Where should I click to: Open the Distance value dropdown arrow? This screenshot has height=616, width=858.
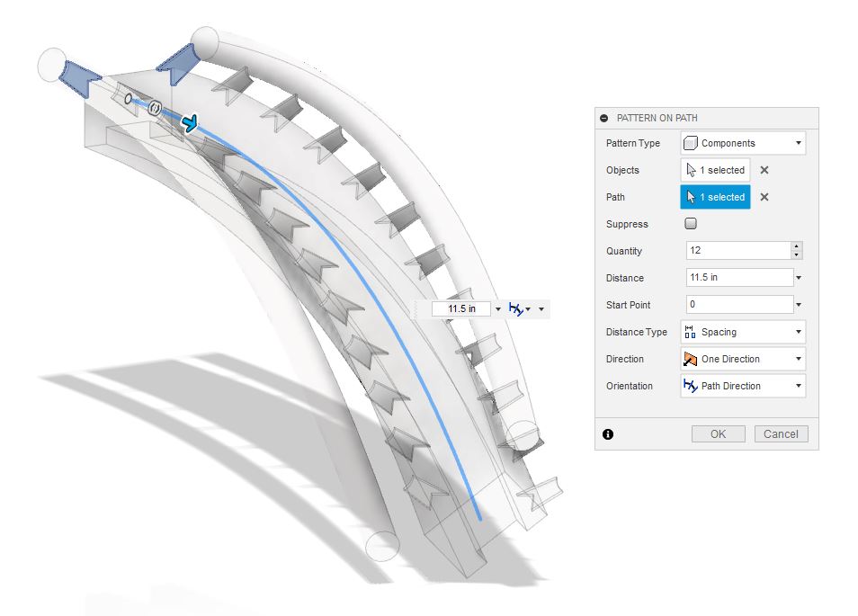click(x=800, y=278)
